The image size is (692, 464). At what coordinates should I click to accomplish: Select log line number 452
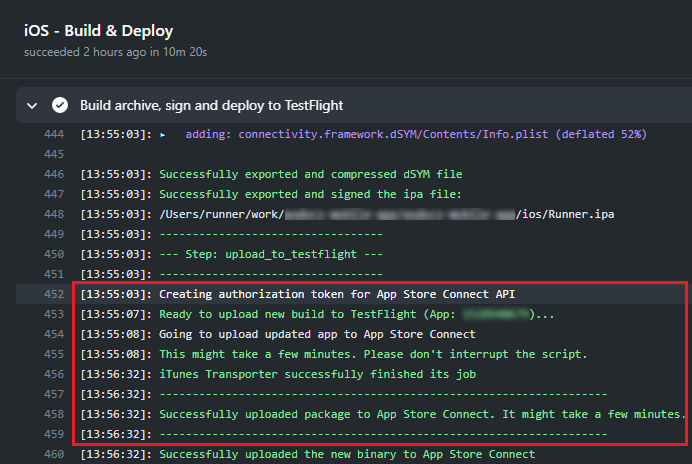54,294
